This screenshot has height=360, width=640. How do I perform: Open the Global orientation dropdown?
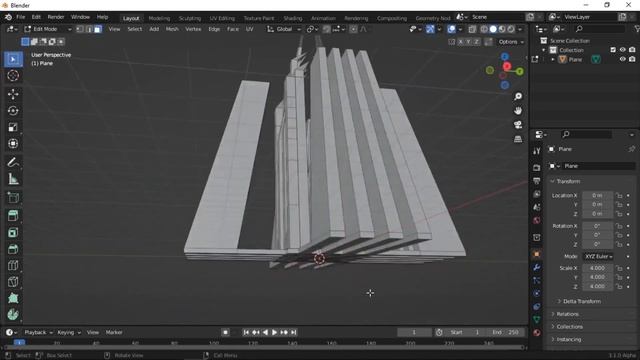284,29
